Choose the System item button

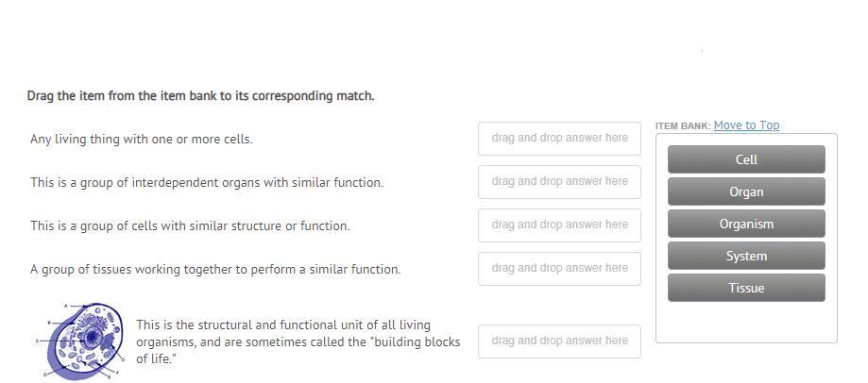point(746,256)
